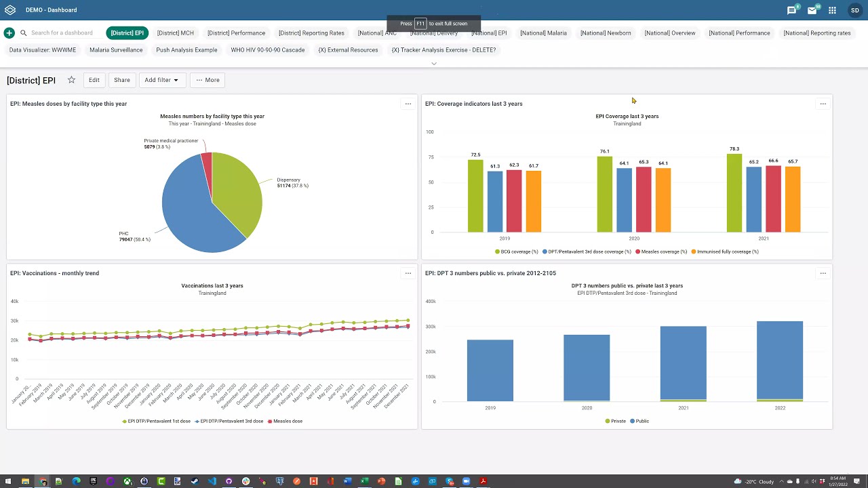
Task: Open Xbox app from the taskbar
Action: click(x=127, y=481)
